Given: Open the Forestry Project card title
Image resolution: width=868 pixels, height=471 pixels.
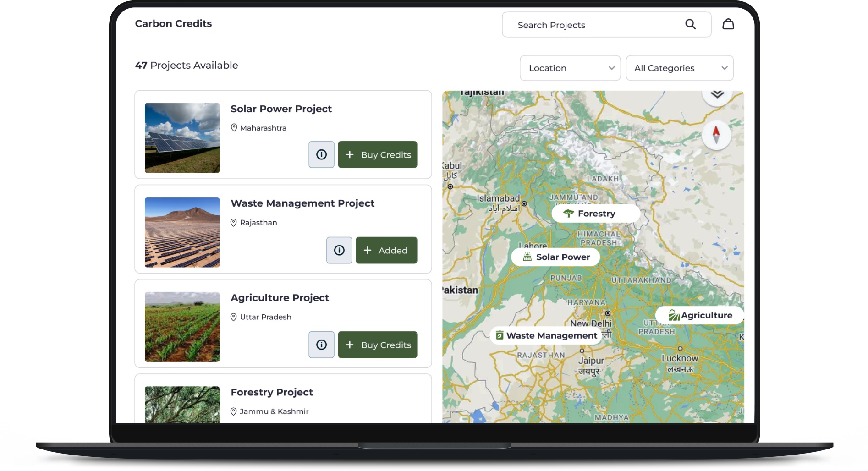Looking at the screenshot, I should pos(272,392).
